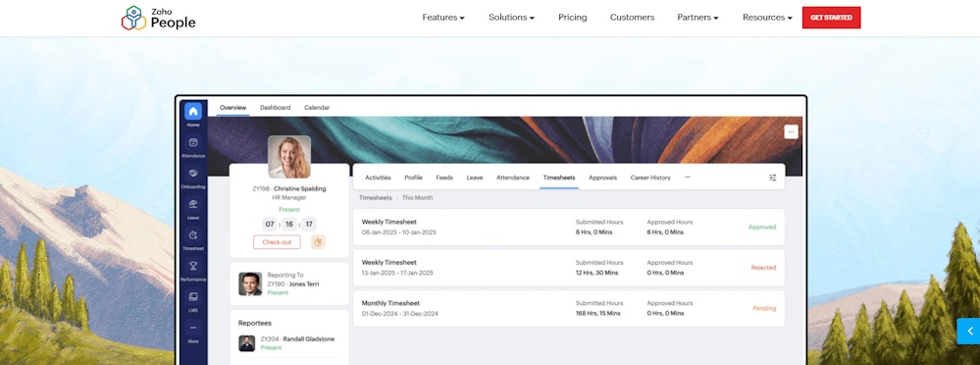Viewport: 980px width, 365px height.
Task: Click Randall Gladstone's avatar
Action: click(247, 343)
